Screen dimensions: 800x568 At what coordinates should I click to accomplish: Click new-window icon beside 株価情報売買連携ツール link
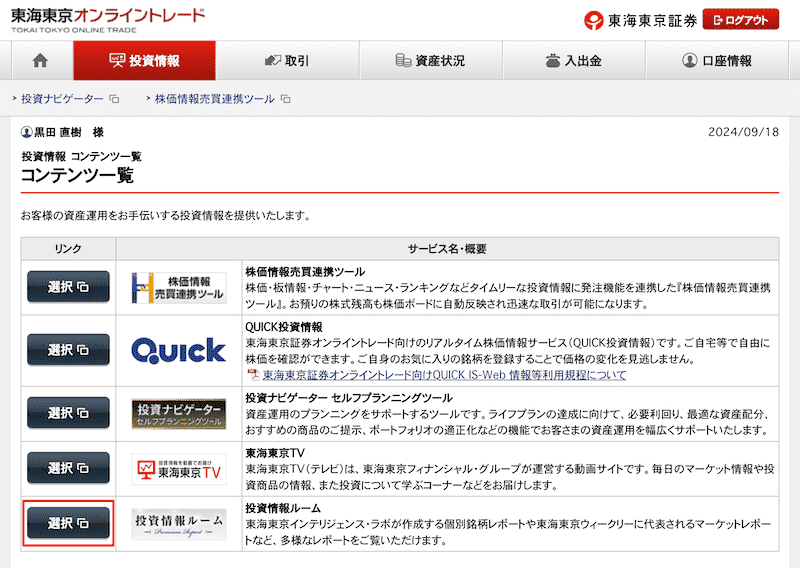(286, 99)
